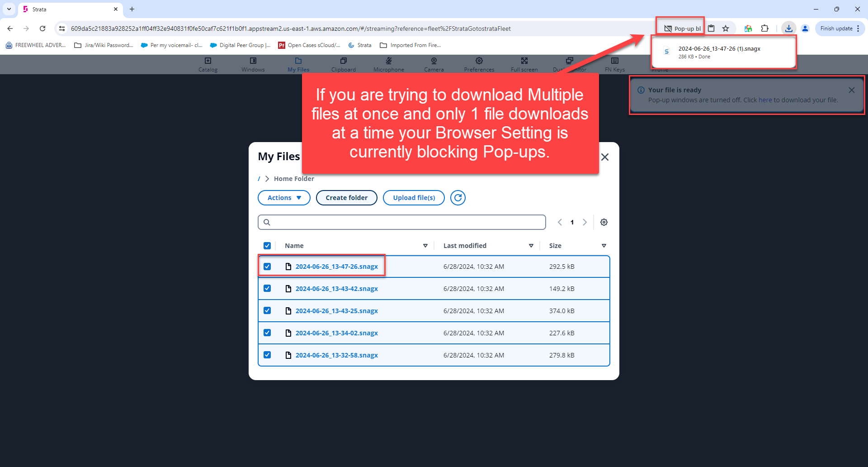The image size is (868, 467).
Task: Click Create folder in My Files dialog
Action: [346, 198]
